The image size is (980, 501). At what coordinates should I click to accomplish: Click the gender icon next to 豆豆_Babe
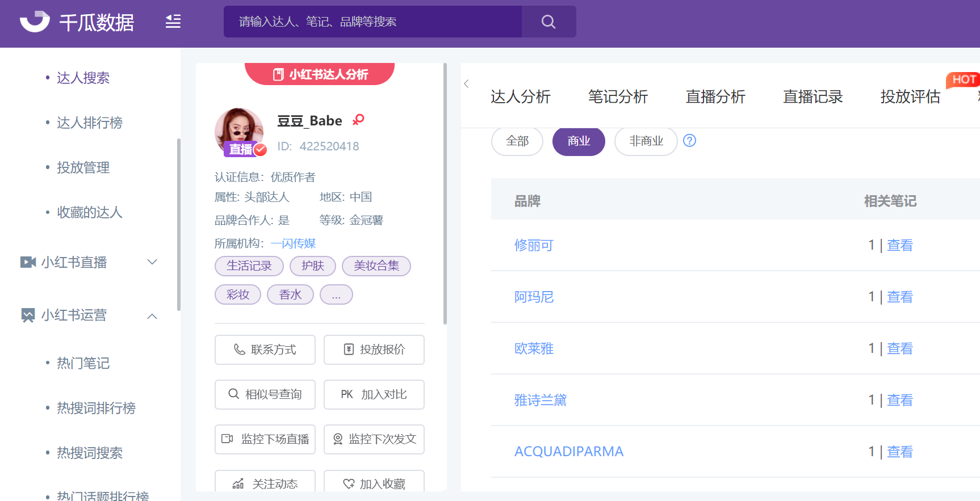358,120
